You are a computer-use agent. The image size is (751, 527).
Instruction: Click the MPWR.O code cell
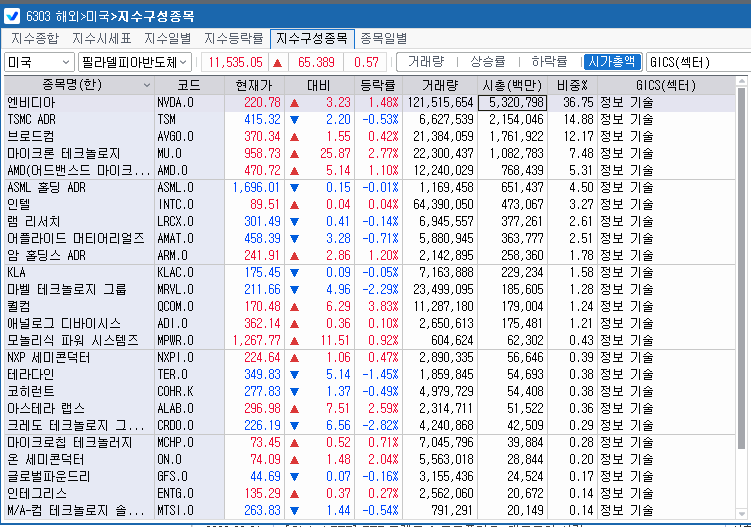[x=190, y=341]
